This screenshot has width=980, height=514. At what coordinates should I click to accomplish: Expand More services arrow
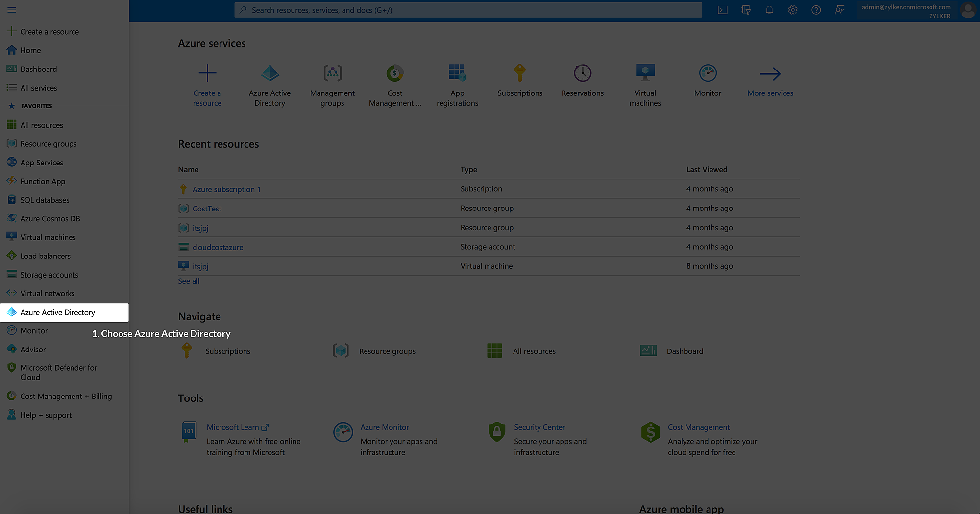[770, 74]
